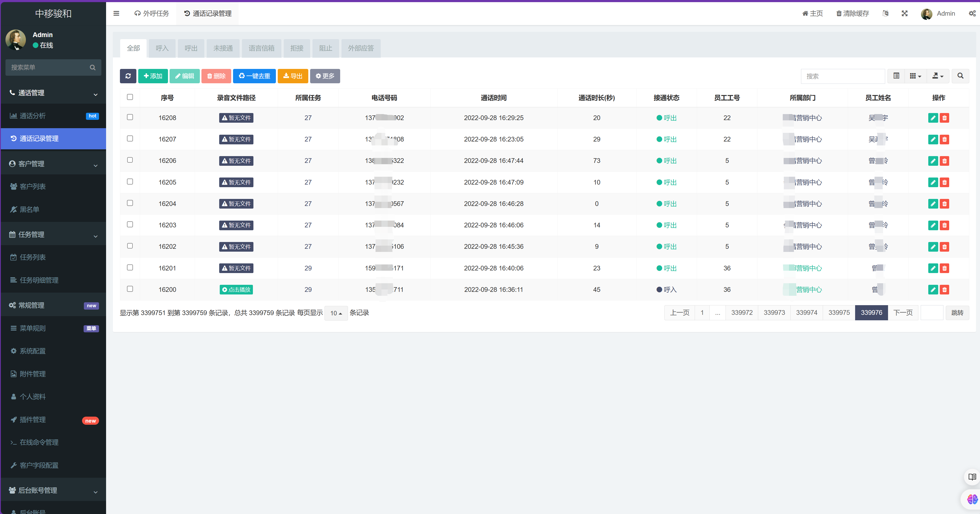Edit record 16203 with the green pencil

(933, 226)
